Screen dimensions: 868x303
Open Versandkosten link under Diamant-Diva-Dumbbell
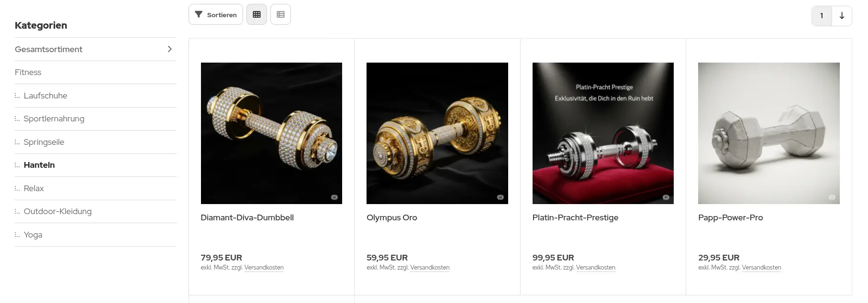pyautogui.click(x=264, y=268)
